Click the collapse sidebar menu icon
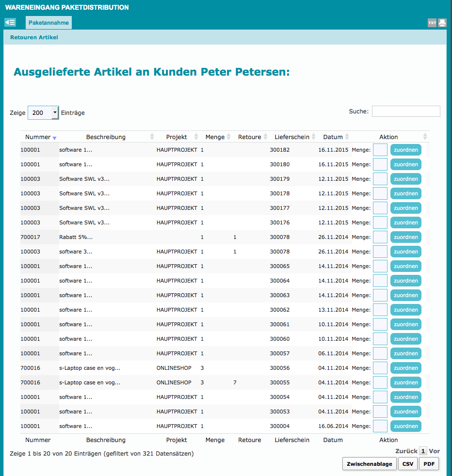The width and height of the screenshot is (452, 476). [x=10, y=22]
